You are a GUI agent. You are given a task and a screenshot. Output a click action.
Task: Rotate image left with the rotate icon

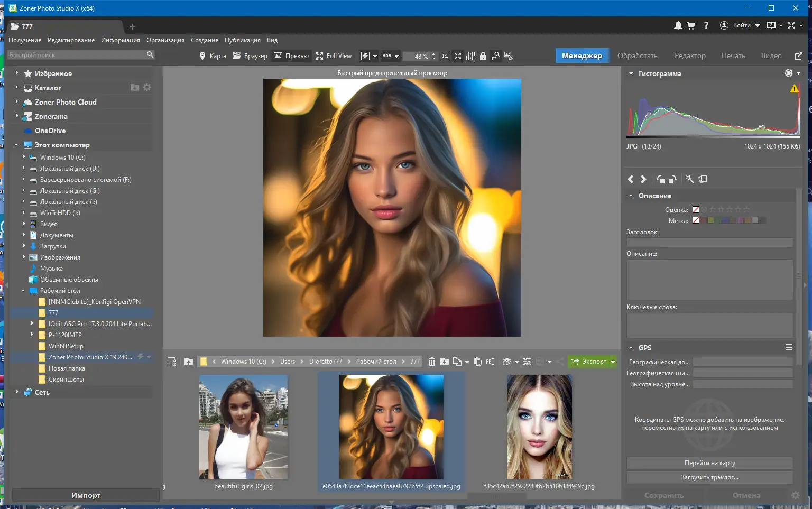coord(660,179)
